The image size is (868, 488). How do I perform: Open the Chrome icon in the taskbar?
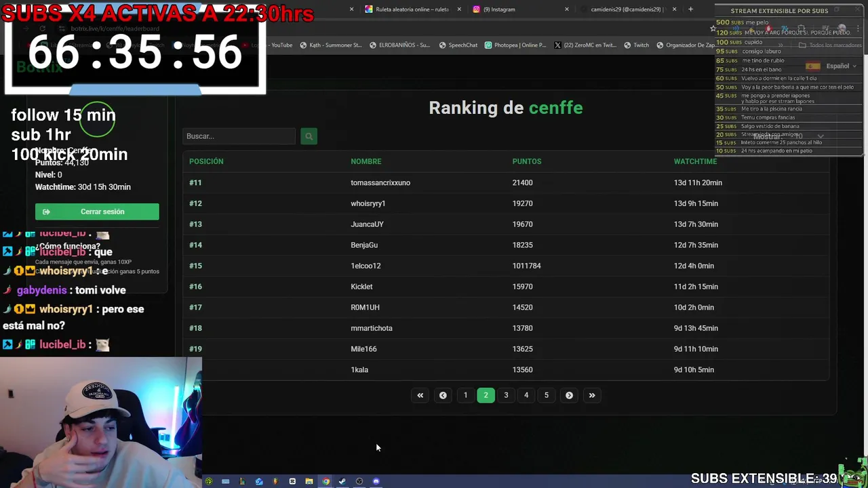(x=325, y=481)
